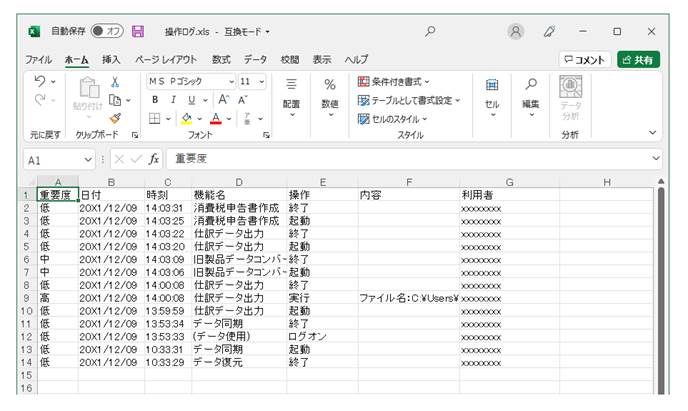Click the green Share (共有) button
Screen dimensions: 688x411
tap(638, 60)
